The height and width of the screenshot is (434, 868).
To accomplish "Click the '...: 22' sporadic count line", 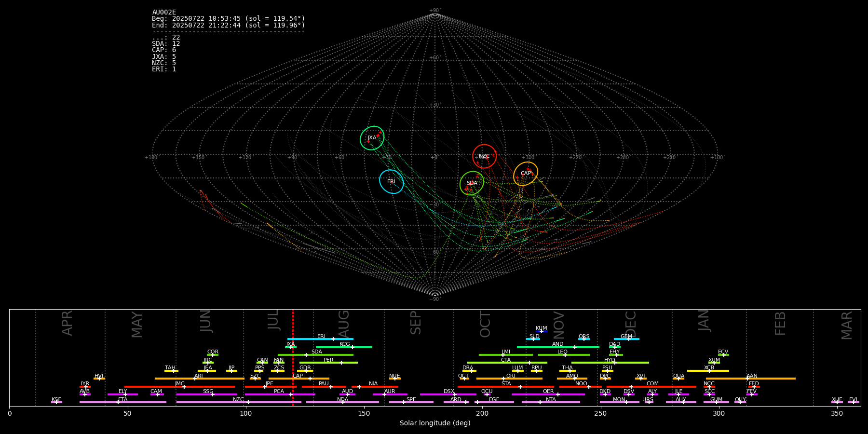I will [x=166, y=38].
